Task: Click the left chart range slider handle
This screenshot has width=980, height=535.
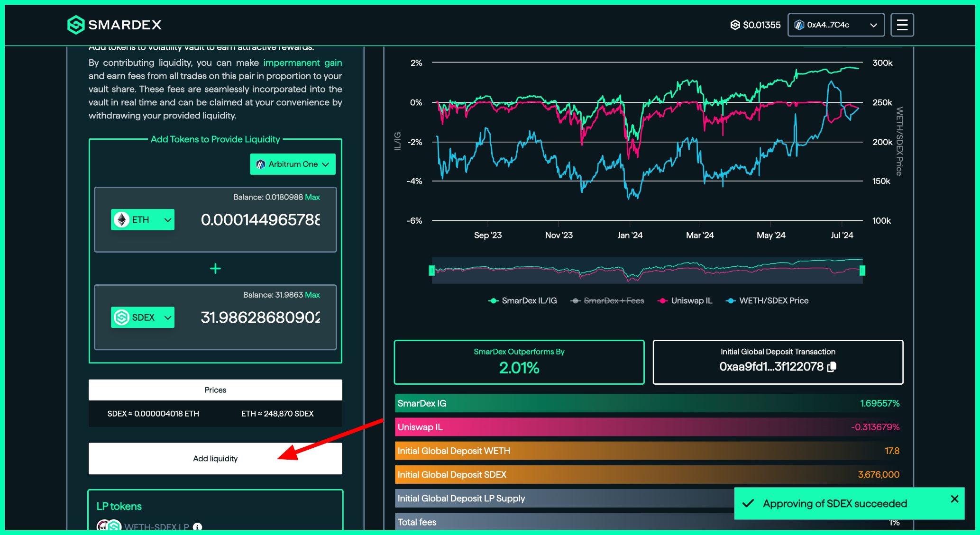Action: click(x=431, y=270)
